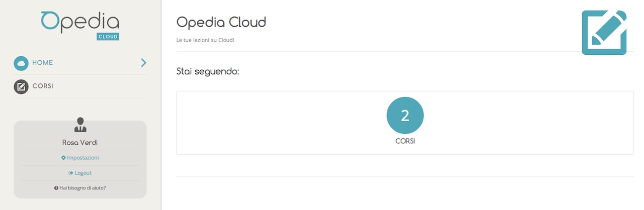Click the gear icon next to Impostazioni
644x210 pixels.
(63, 158)
